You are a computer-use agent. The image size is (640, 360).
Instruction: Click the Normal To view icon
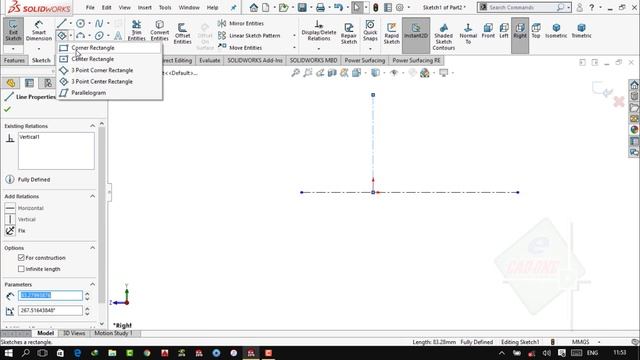click(x=468, y=33)
